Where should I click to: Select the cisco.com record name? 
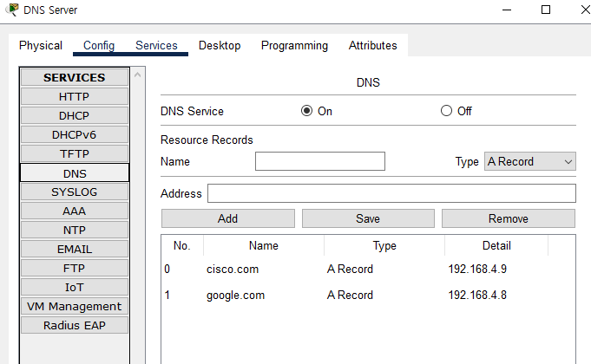click(x=233, y=270)
